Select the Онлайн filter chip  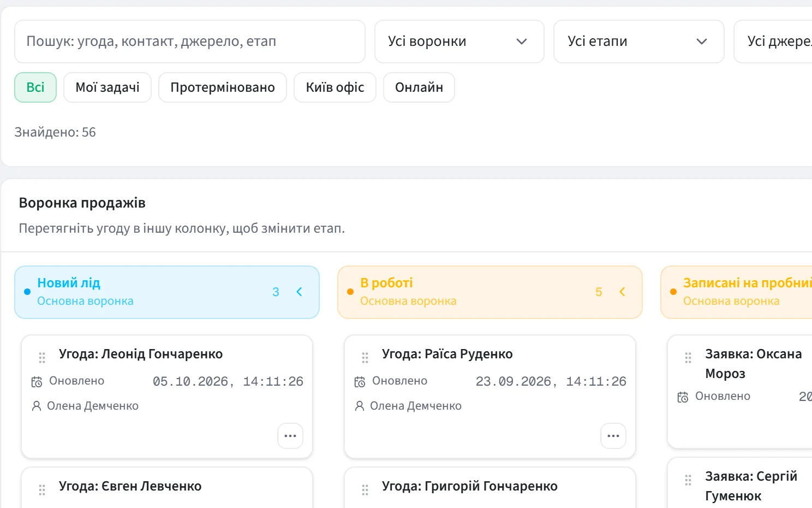coord(419,87)
